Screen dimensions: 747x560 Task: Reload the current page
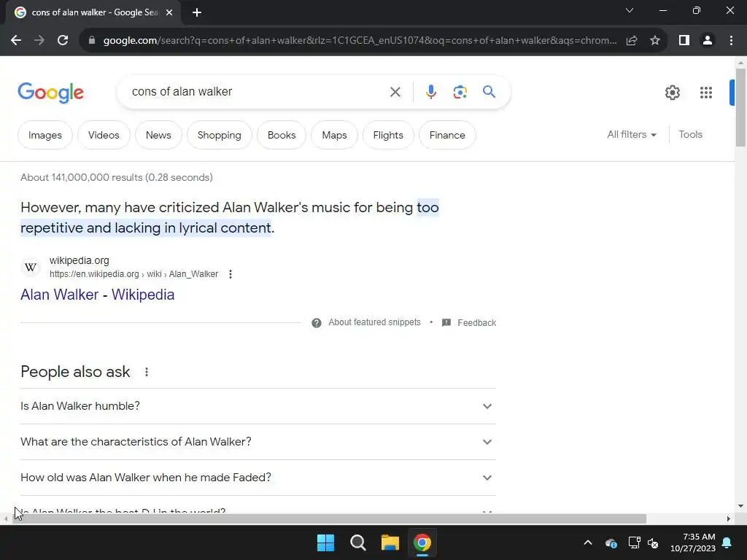(x=63, y=41)
